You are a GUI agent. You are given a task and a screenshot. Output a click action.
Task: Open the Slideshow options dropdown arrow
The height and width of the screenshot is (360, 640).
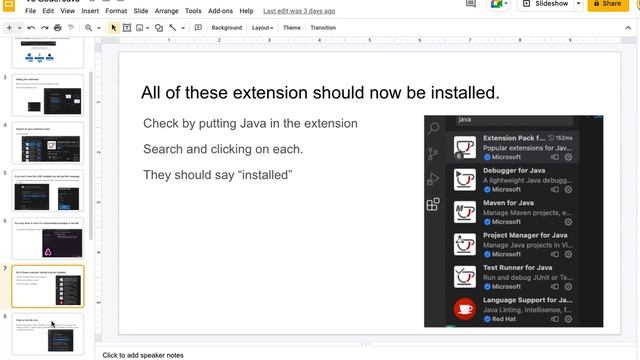578,4
